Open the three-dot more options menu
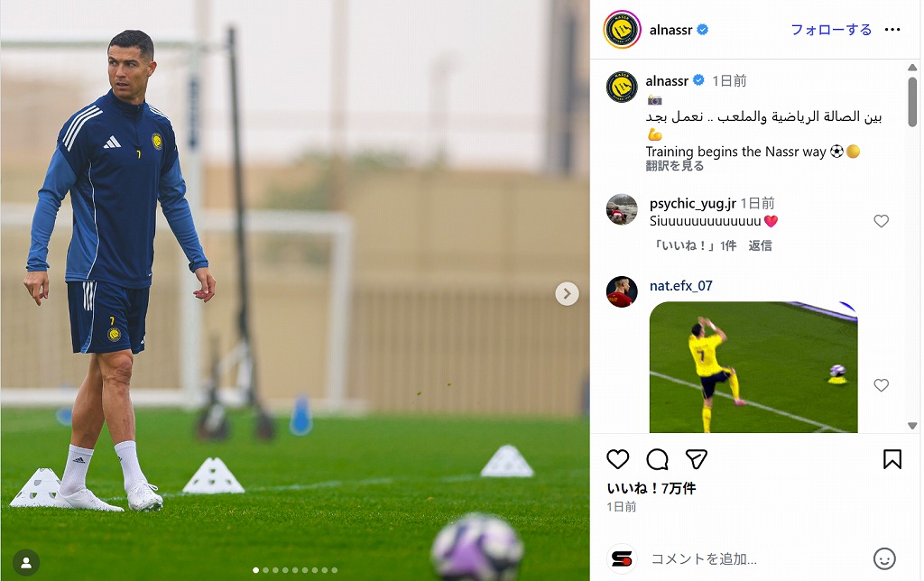 (892, 30)
